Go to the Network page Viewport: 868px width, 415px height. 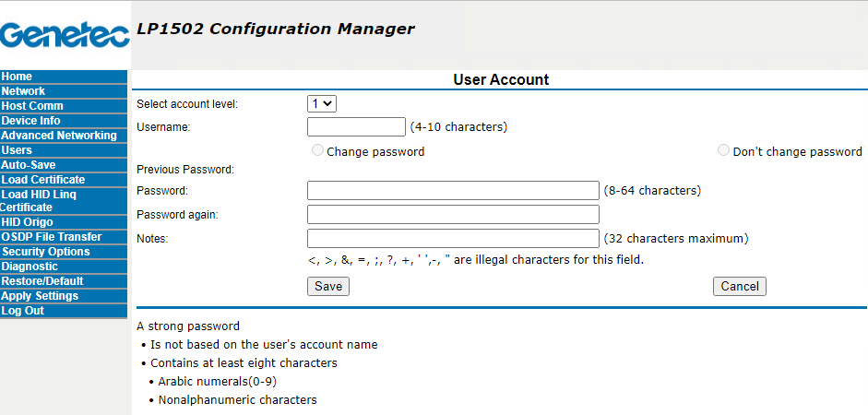tap(64, 91)
